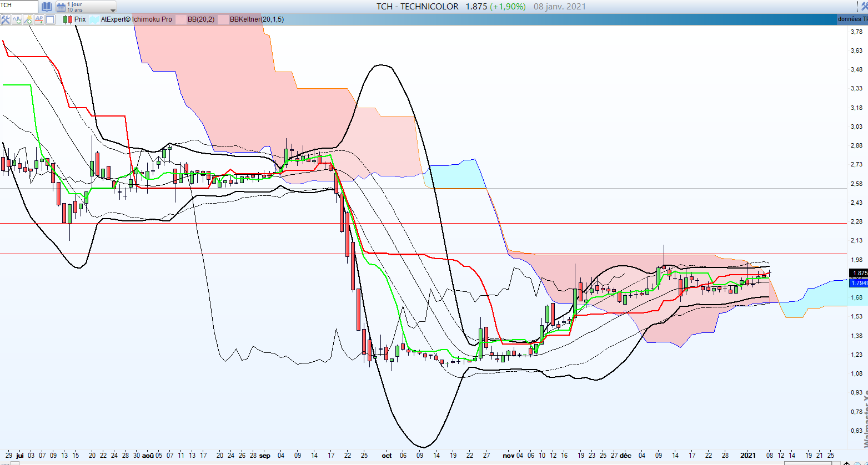Image resolution: width=868 pixels, height=465 pixels.
Task: Click the Ichimoku cyan cloud color swatch
Action: click(94, 19)
